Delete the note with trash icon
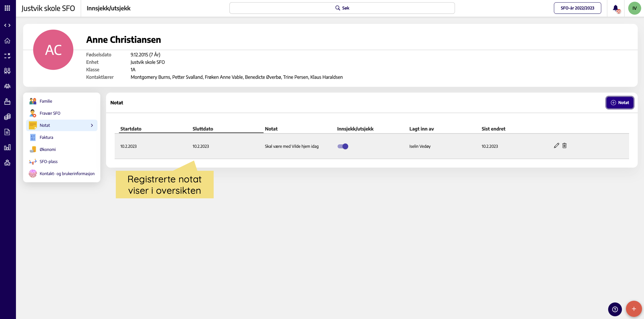 [564, 145]
